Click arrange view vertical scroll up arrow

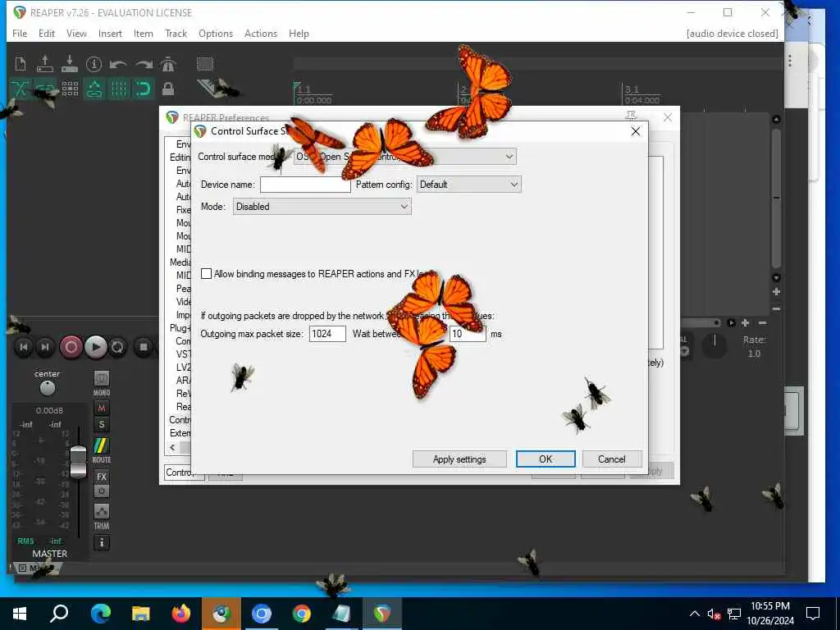coord(776,120)
